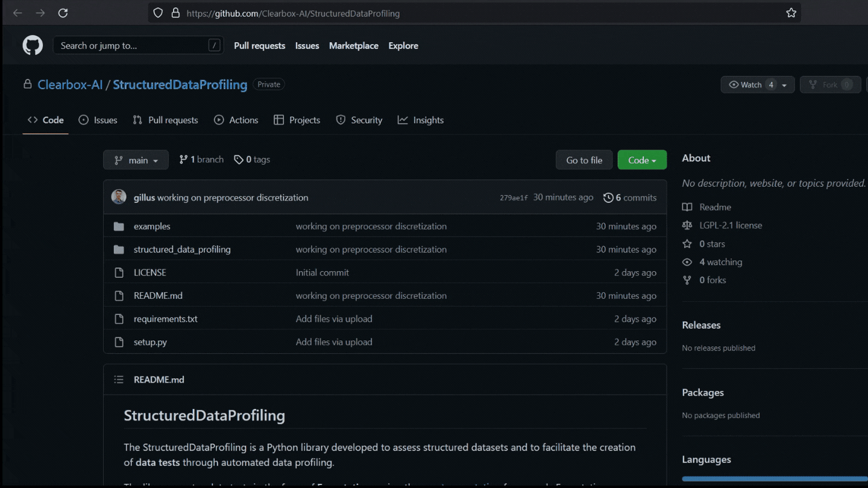Click LGPL-2.1 license link

pos(731,225)
